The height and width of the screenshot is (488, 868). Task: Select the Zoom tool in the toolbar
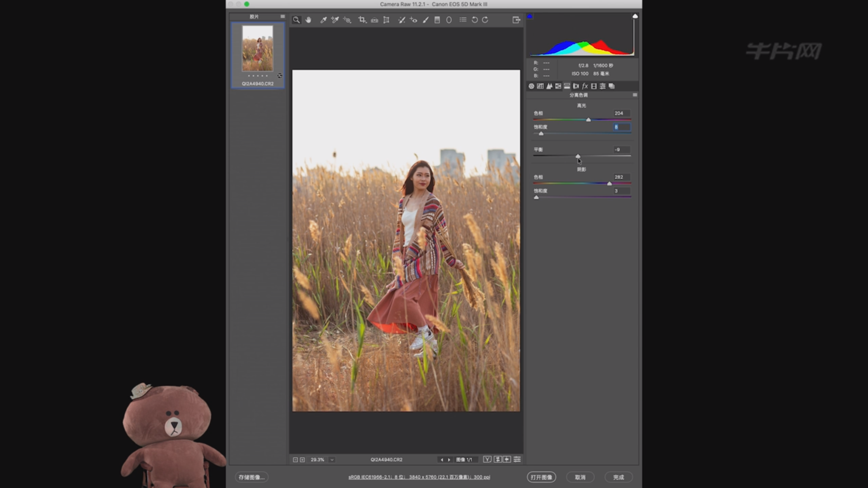296,20
